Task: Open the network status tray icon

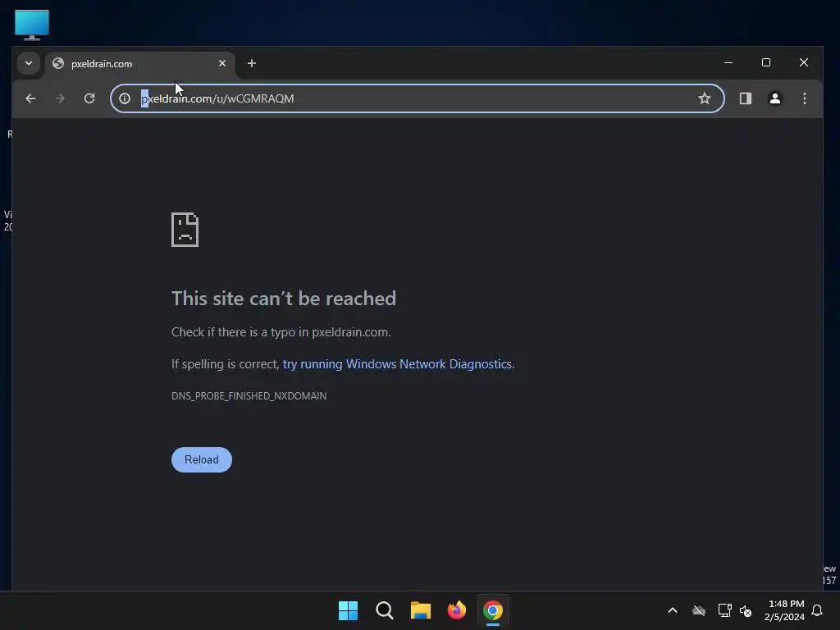Action: (x=724, y=610)
